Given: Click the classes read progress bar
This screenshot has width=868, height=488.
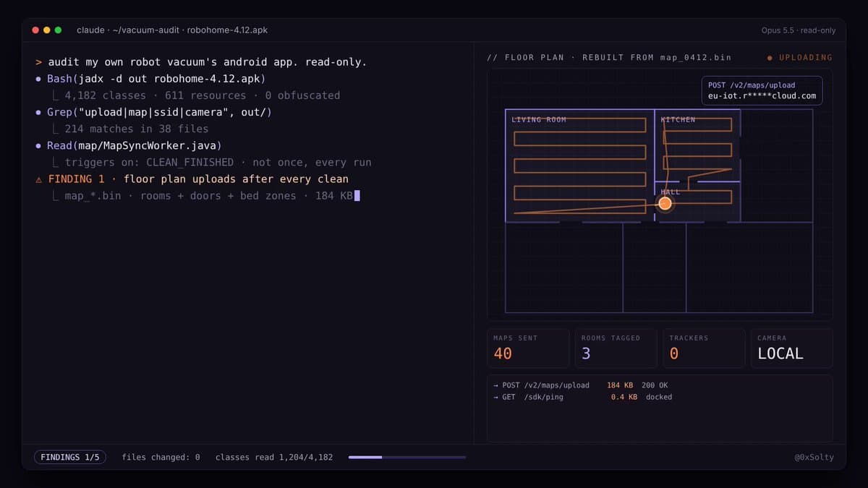Looking at the screenshot, I should (x=407, y=457).
